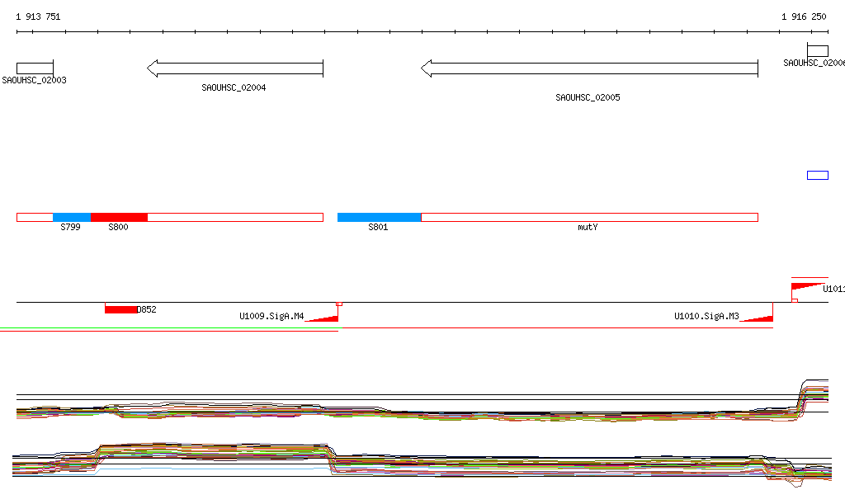
Task: Click the long red transcript line under U1010
Action: click(x=557, y=327)
